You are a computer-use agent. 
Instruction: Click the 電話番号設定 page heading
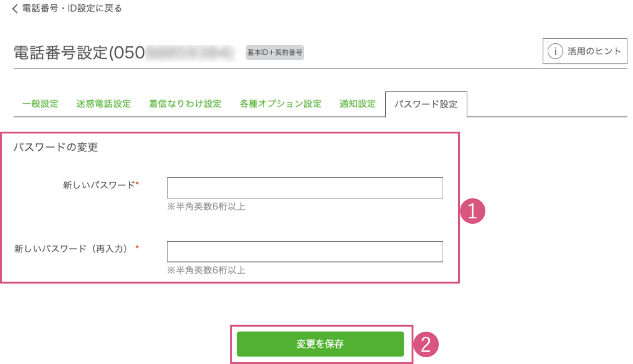[x=61, y=53]
